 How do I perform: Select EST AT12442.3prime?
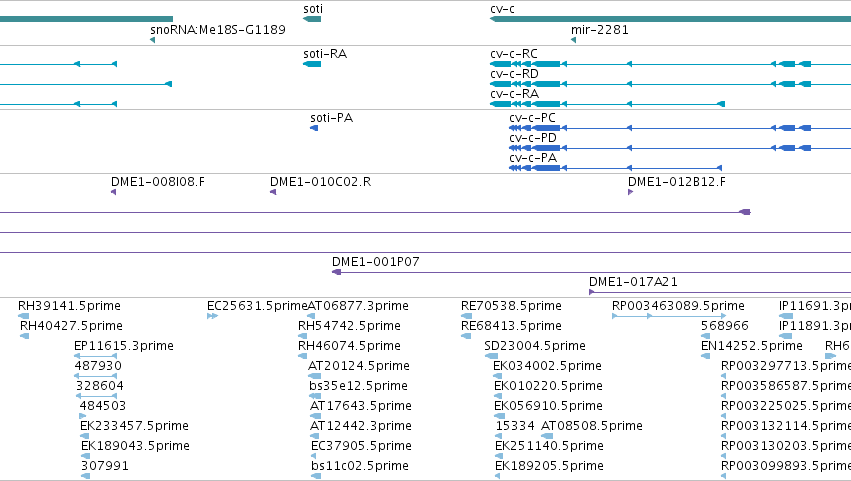[360, 426]
